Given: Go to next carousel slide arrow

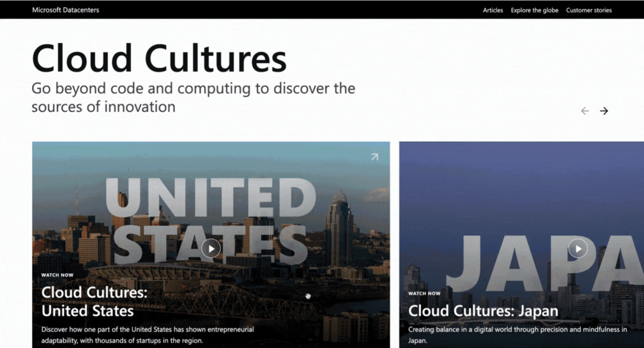Looking at the screenshot, I should pos(604,111).
